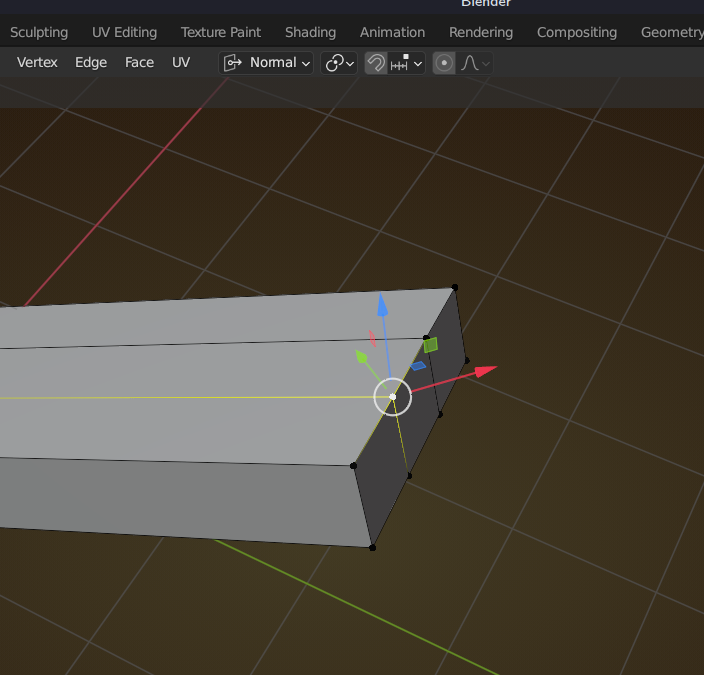Open proportional editing falloff curve dropdown
The image size is (704, 675).
click(x=475, y=63)
